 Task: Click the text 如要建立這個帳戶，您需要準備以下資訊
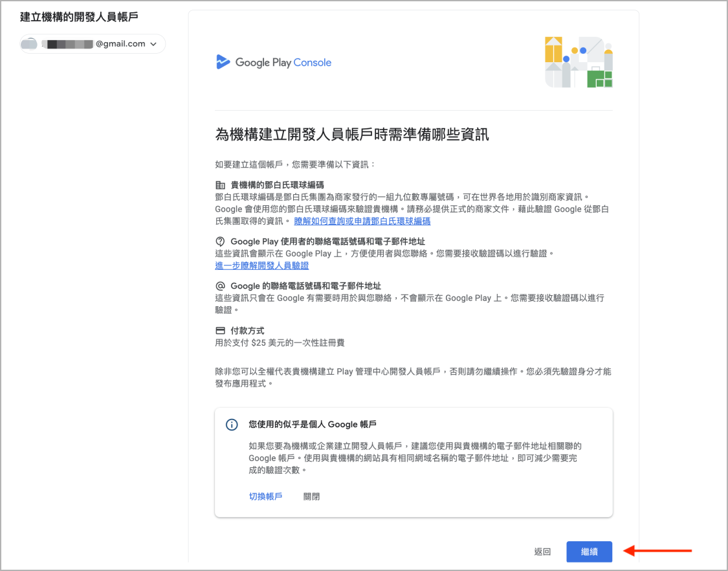tap(295, 164)
